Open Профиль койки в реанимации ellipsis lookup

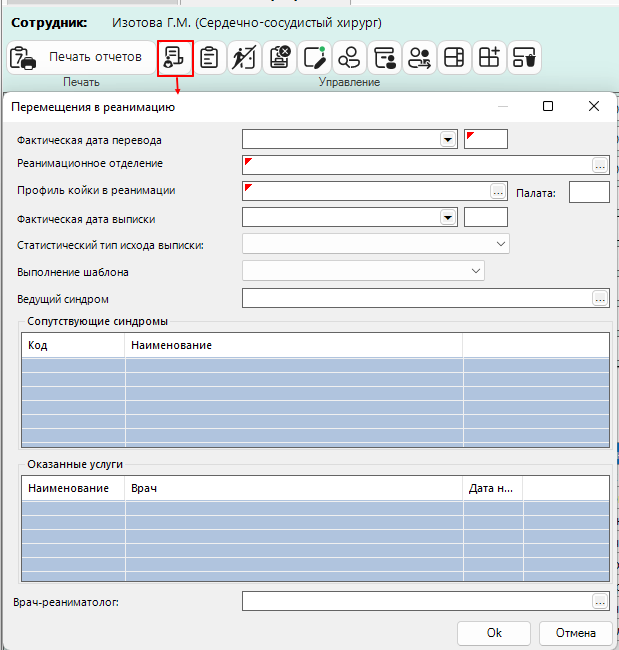[498, 191]
